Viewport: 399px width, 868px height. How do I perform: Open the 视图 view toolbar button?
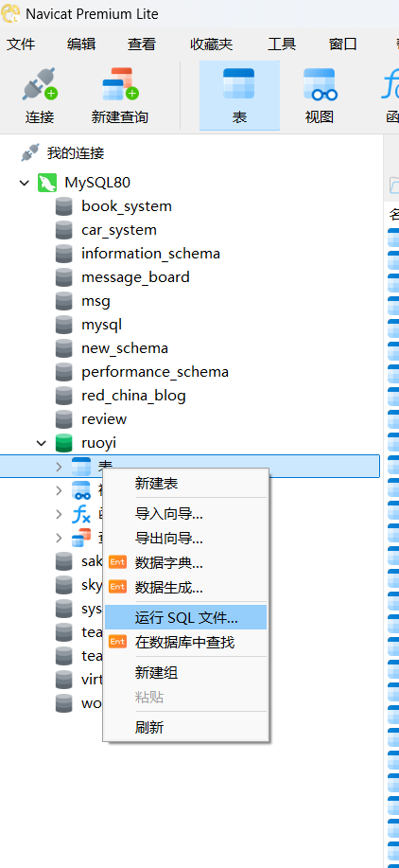320,96
